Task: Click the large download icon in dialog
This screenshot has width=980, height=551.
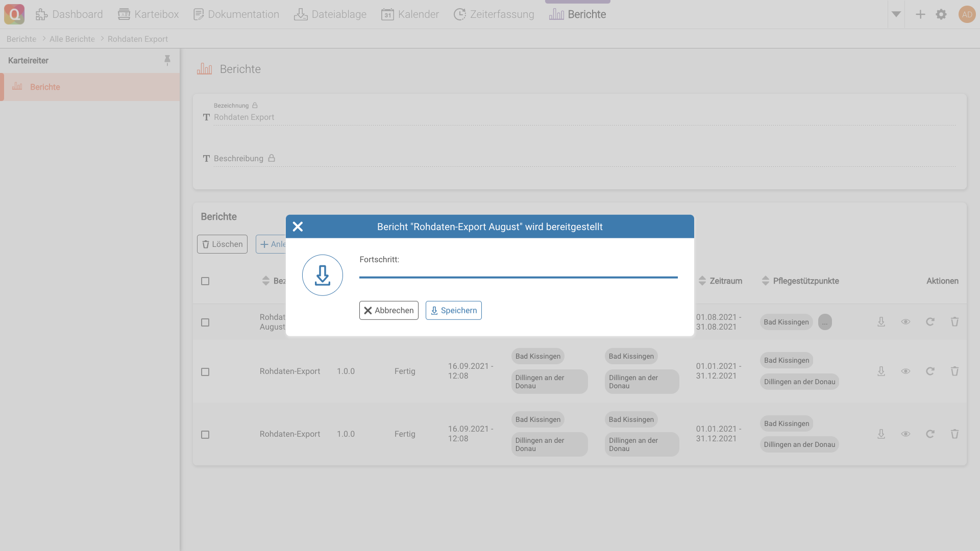Action: 322,275
